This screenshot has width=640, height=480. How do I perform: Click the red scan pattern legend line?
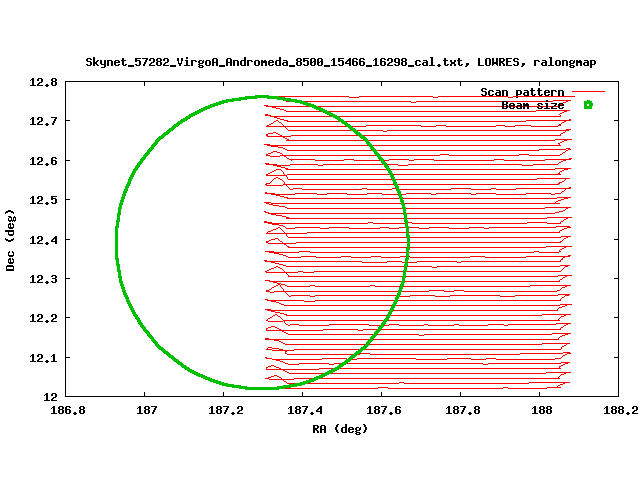click(588, 92)
